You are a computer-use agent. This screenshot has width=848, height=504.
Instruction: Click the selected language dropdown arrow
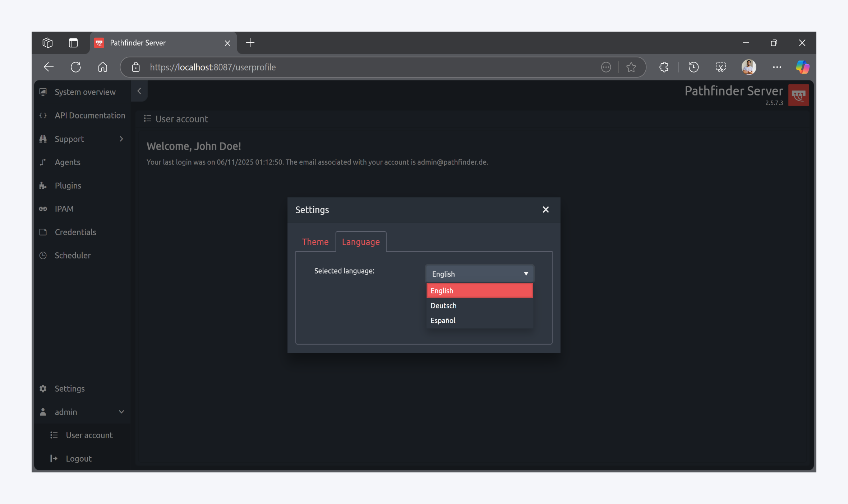click(526, 274)
